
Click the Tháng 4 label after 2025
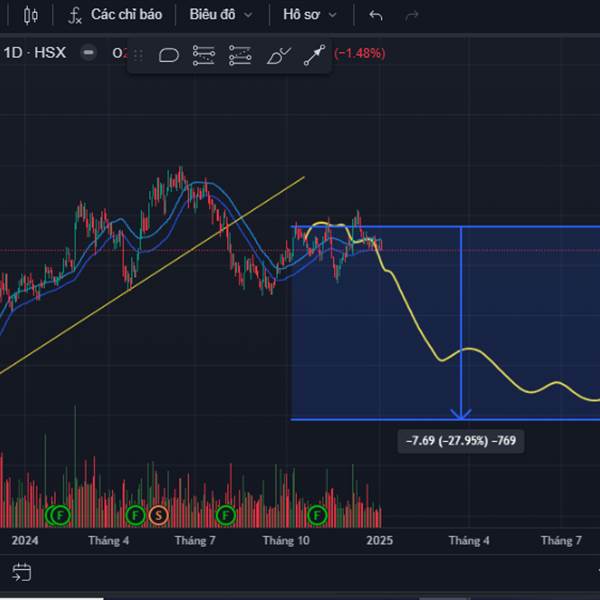(x=469, y=540)
